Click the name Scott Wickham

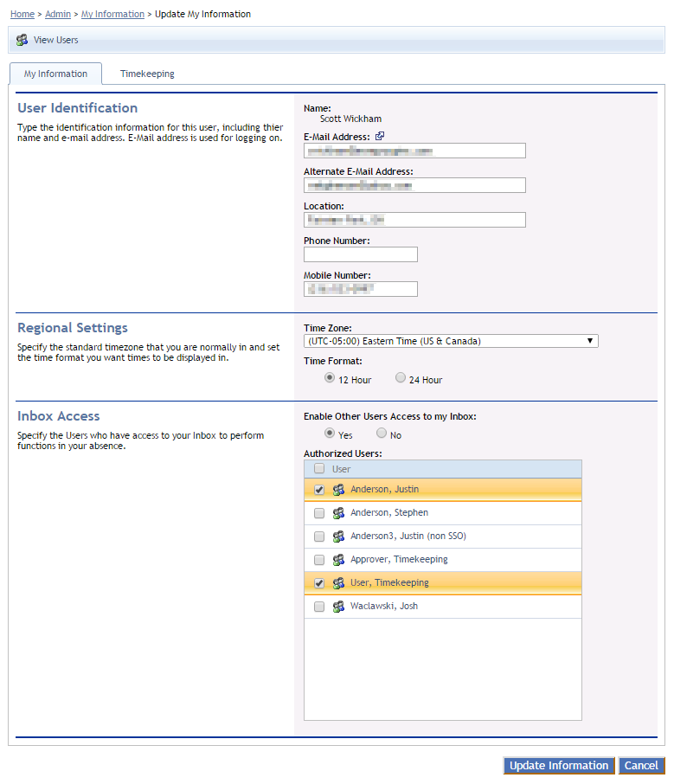pos(350,119)
